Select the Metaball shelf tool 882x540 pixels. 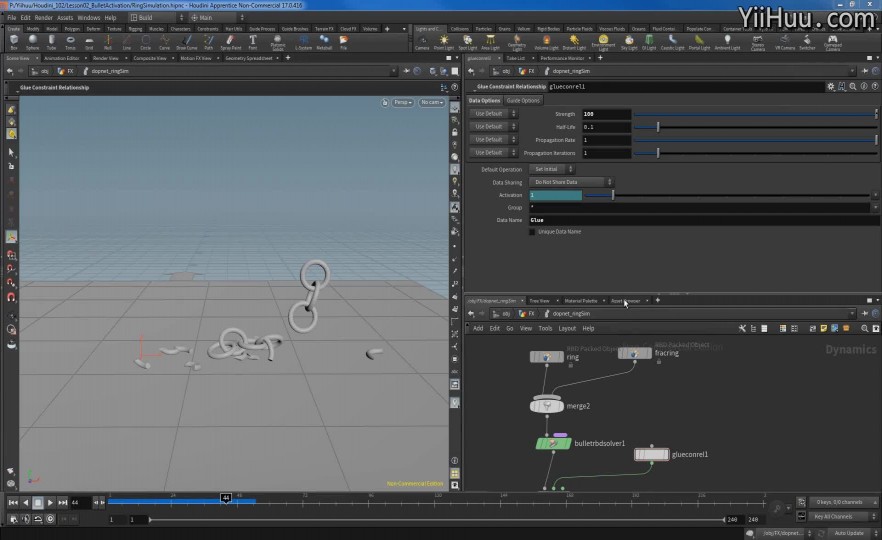tap(324, 42)
